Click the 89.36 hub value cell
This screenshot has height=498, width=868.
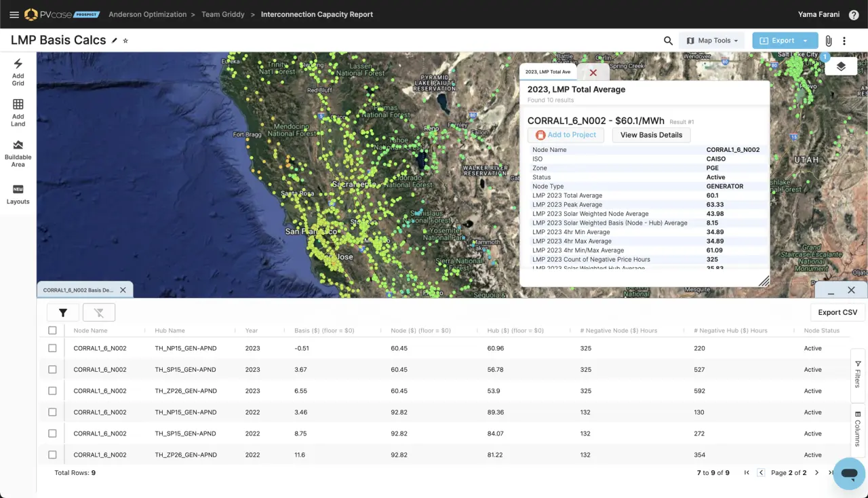pos(496,412)
